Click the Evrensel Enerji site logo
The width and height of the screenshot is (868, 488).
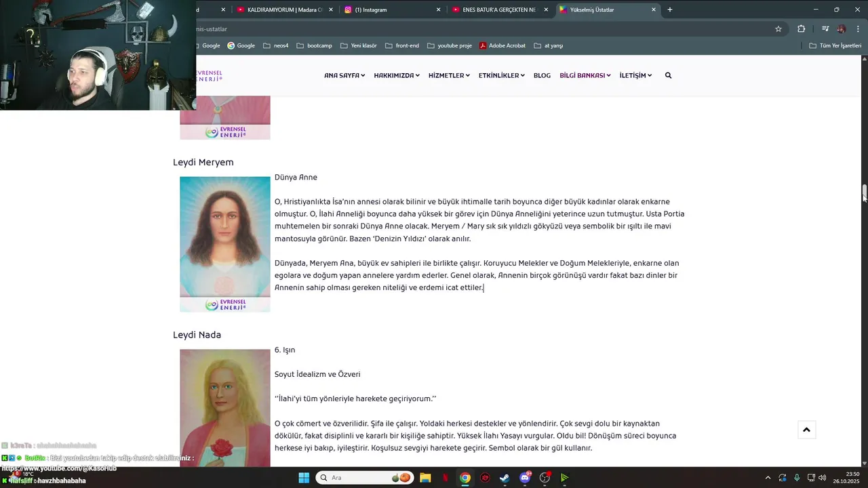coord(209,75)
